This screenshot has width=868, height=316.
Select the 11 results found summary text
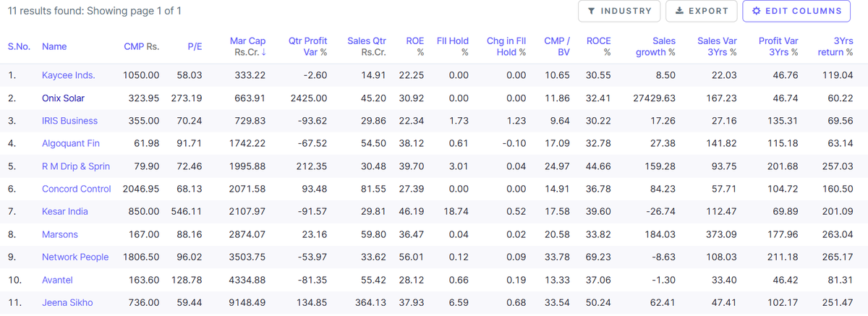click(94, 12)
